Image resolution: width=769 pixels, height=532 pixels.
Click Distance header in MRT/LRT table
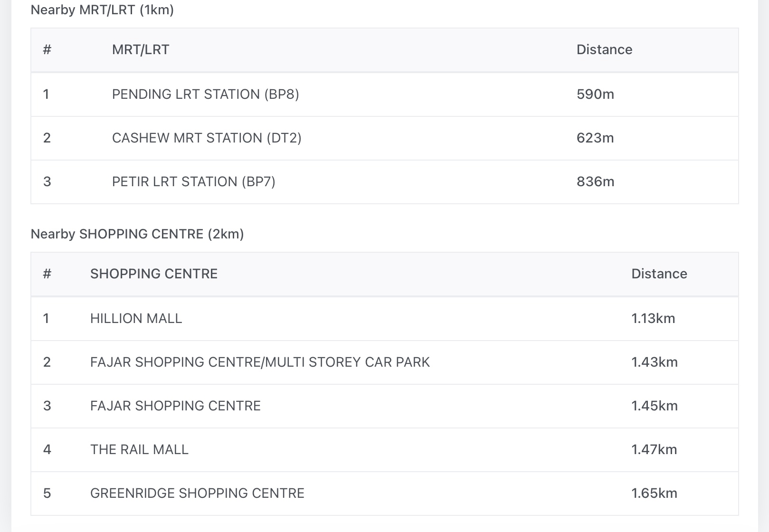tap(604, 50)
